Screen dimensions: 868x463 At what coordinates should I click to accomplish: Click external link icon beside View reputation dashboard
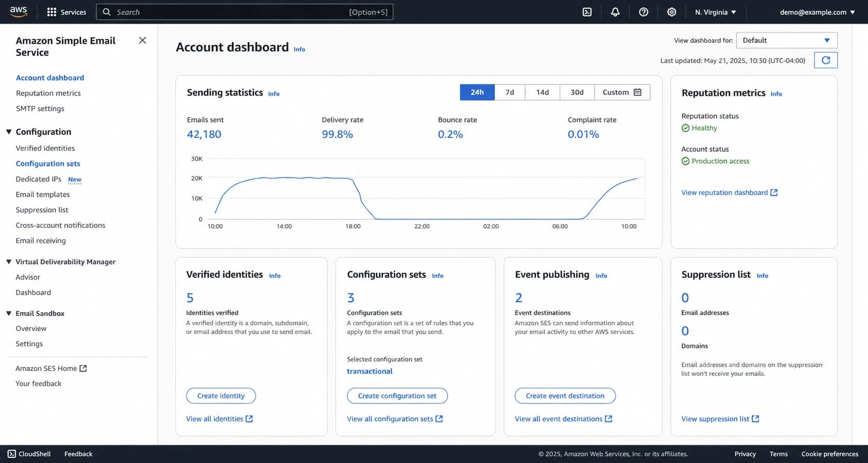(773, 193)
